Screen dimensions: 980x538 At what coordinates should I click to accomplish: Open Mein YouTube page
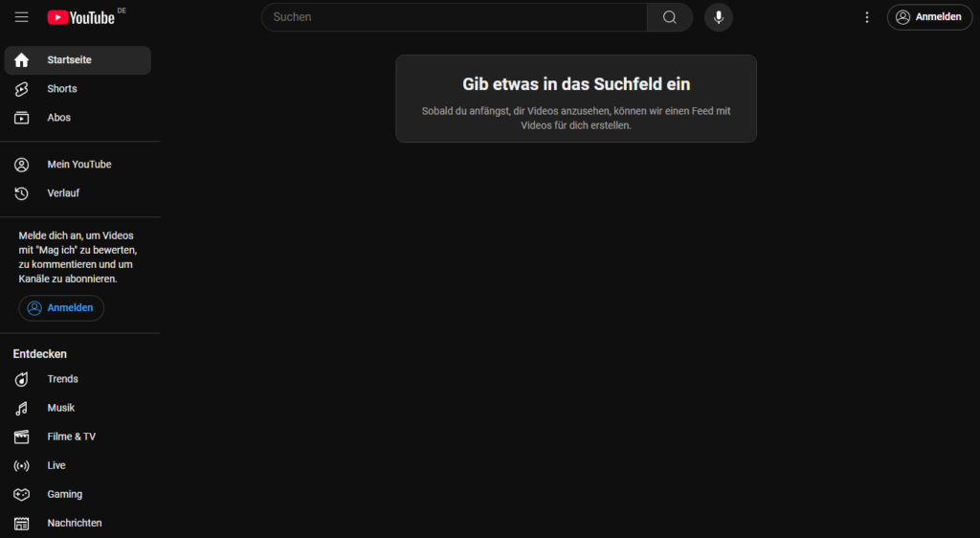pyautogui.click(x=78, y=165)
